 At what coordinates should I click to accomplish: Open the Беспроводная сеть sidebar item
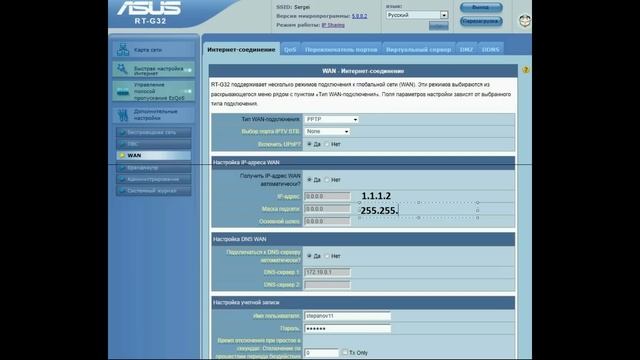point(153,132)
